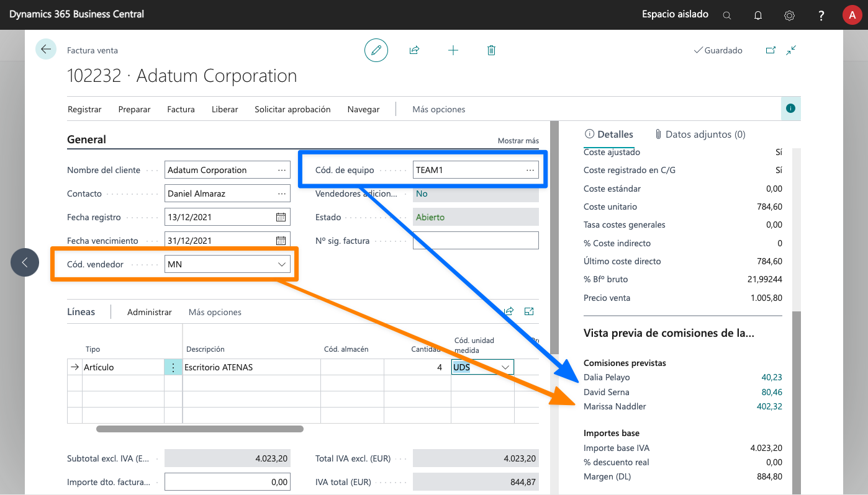Click the Escritorio ATENAS description cell

[251, 367]
